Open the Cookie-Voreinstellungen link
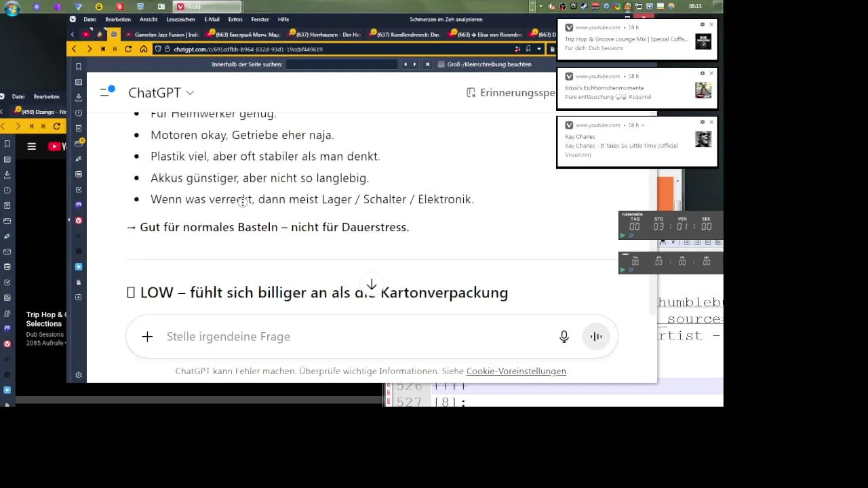Screen dimensions: 868x488 pos(516,371)
